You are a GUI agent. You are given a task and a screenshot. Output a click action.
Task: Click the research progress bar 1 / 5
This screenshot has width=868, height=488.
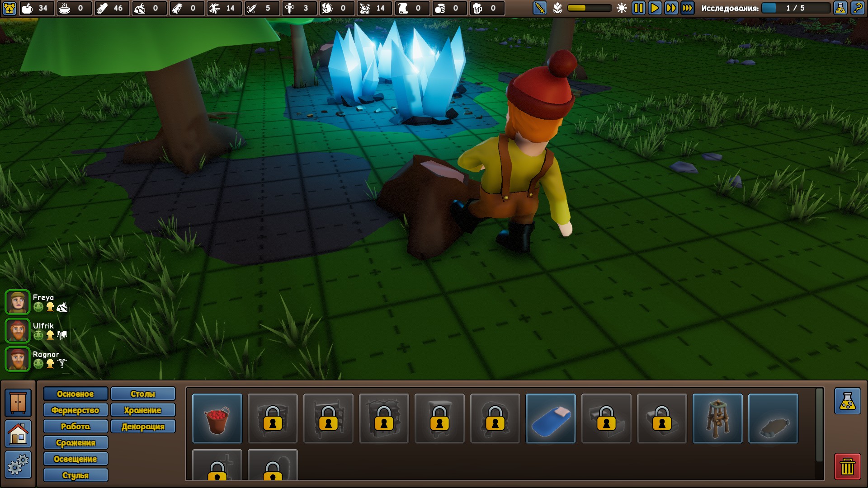pos(795,8)
